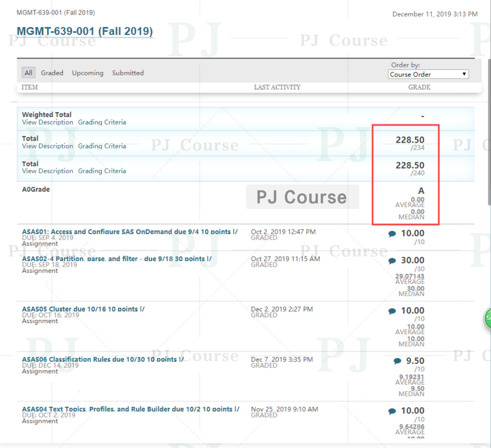Open the ASAS05 Cluster assignment
491x448 pixels.
point(83,309)
